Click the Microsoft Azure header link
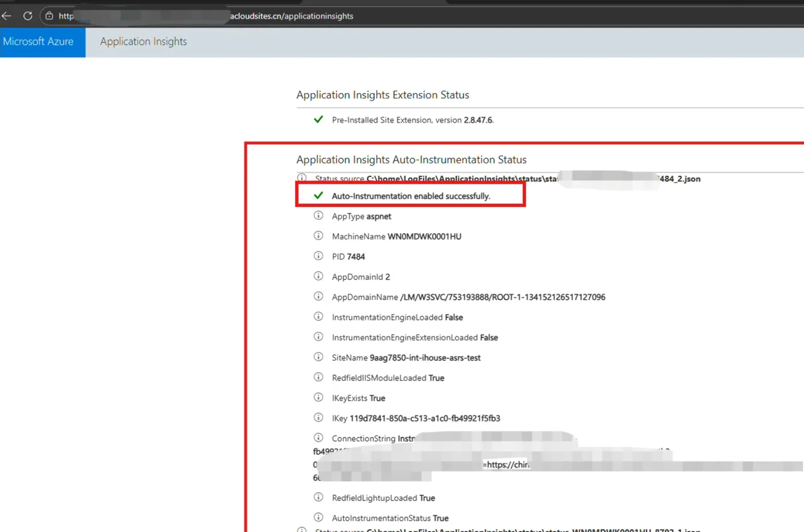This screenshot has width=804, height=532. [x=38, y=42]
